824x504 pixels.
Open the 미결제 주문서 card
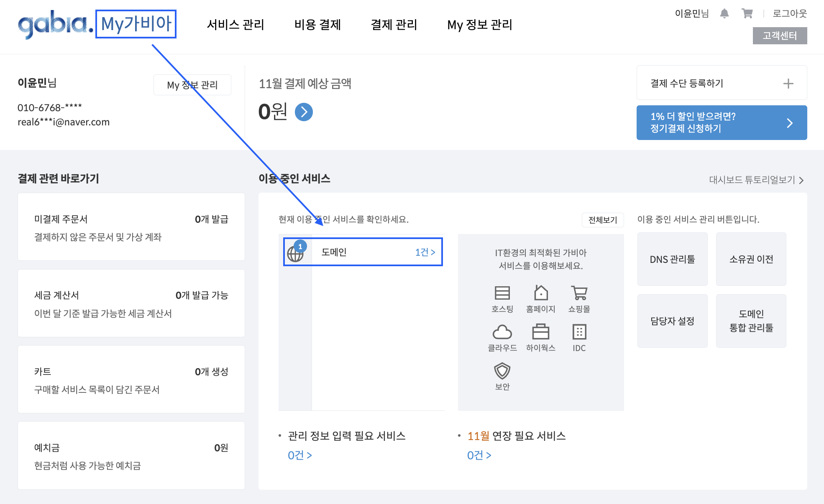tap(131, 227)
